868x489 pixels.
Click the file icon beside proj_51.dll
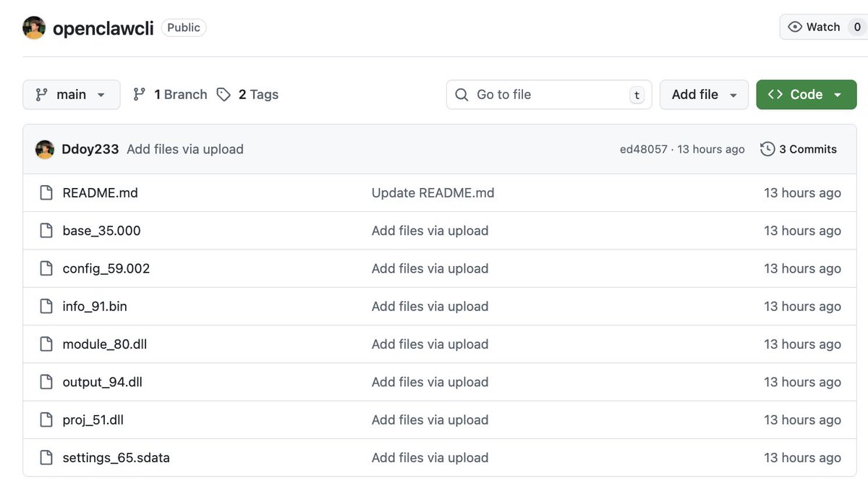46,420
